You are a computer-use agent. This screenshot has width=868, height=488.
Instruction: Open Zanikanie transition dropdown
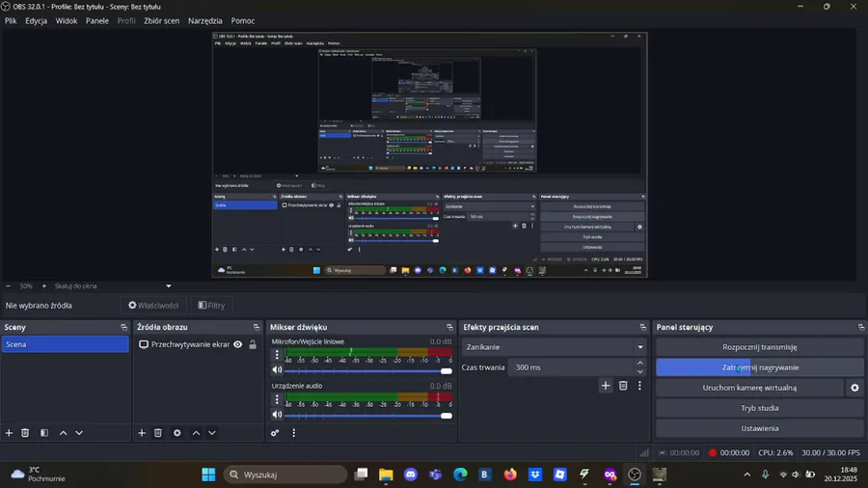click(x=555, y=347)
